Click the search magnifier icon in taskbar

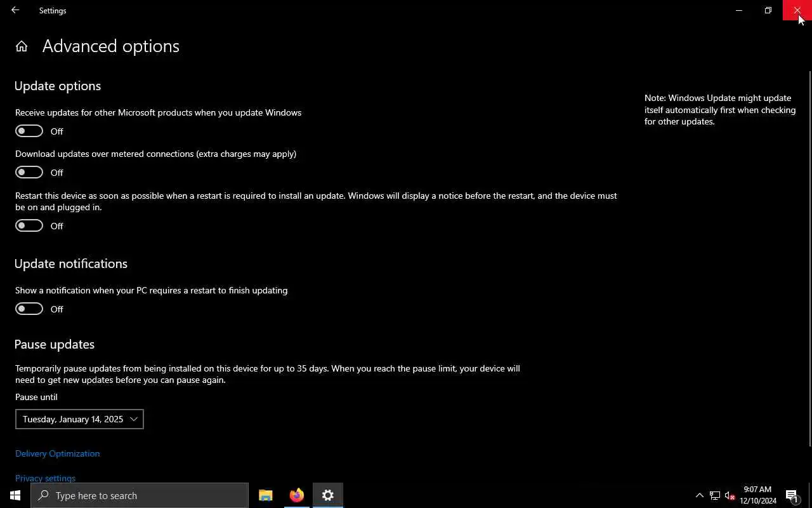click(x=43, y=495)
